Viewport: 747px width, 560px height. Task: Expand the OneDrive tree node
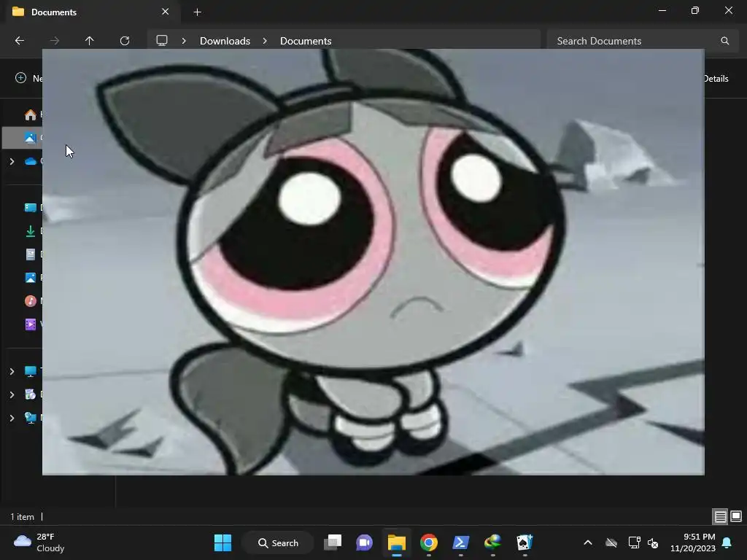pyautogui.click(x=12, y=161)
